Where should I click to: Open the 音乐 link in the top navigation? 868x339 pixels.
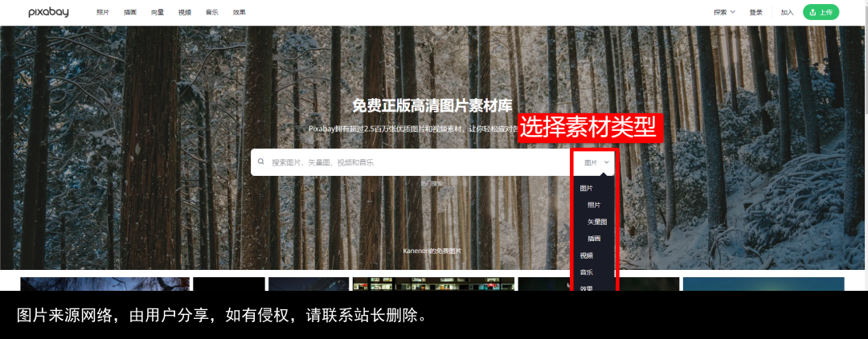pos(211,12)
